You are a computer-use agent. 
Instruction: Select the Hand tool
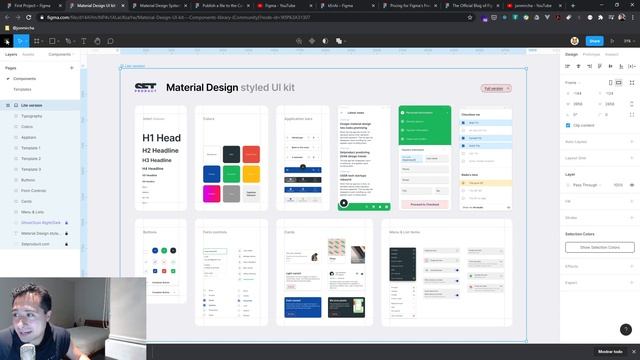pyautogui.click(x=97, y=41)
